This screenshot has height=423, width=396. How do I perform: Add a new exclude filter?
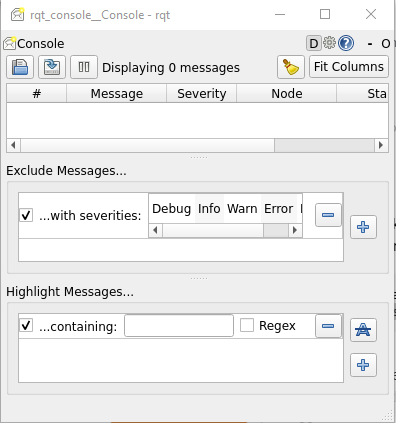363,227
